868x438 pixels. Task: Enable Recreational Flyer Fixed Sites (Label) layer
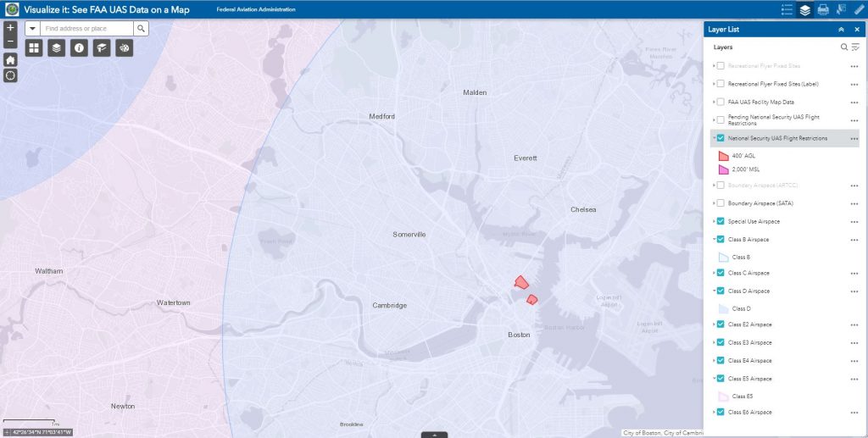pyautogui.click(x=721, y=84)
